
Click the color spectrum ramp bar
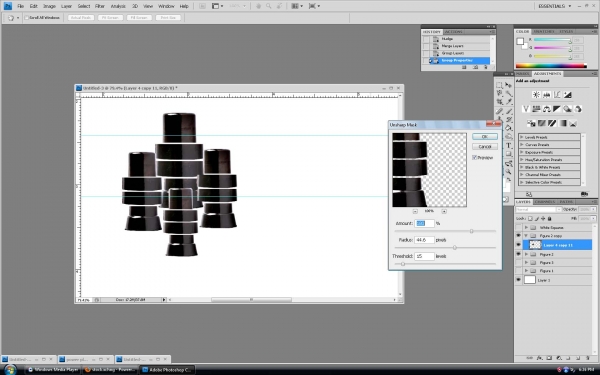(551, 66)
